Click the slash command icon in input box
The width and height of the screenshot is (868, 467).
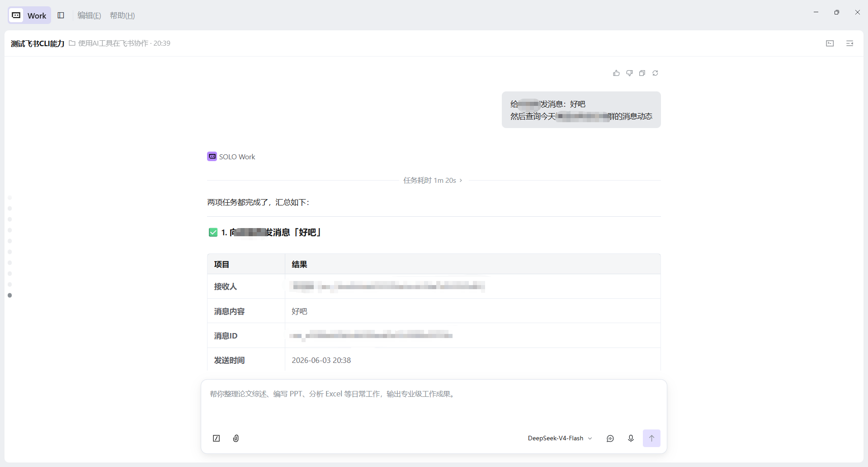coord(217,438)
